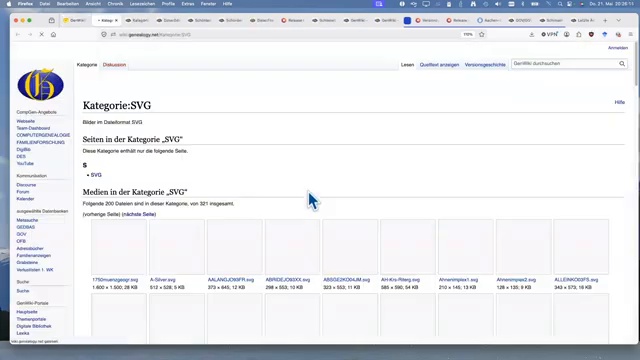Switch to the Diskussion tab
The height and width of the screenshot is (360, 640).
pyautogui.click(x=114, y=65)
